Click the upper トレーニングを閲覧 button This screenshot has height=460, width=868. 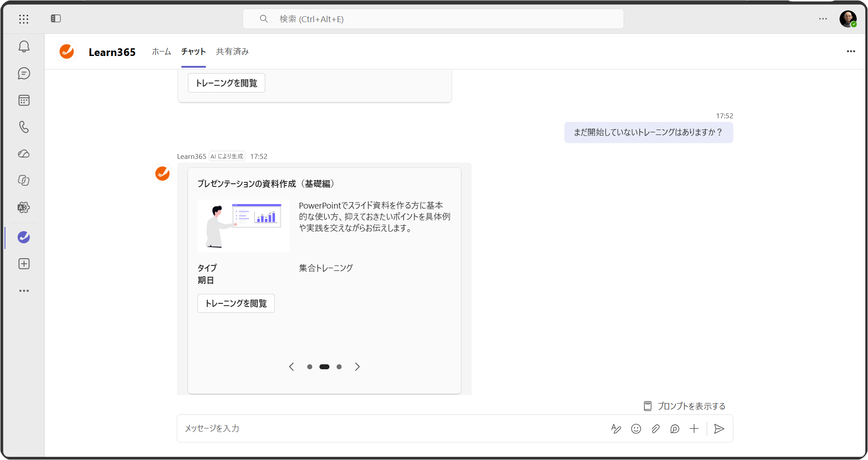[x=226, y=83]
